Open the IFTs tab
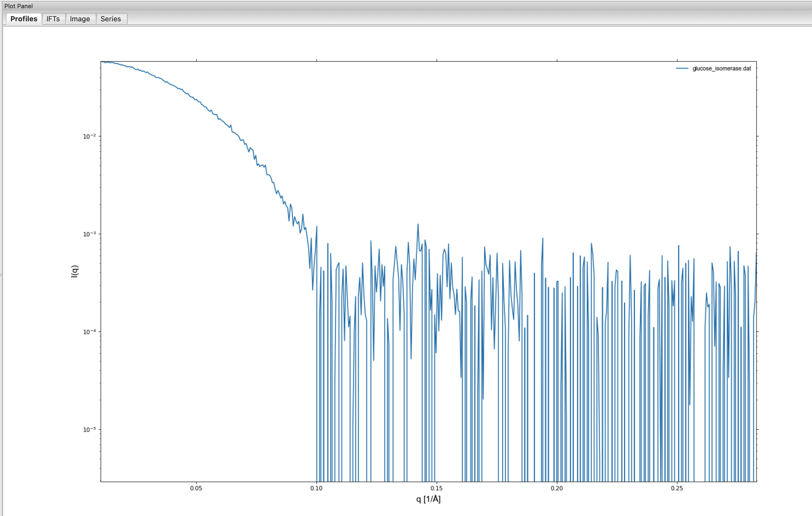This screenshot has width=812, height=516. (53, 19)
